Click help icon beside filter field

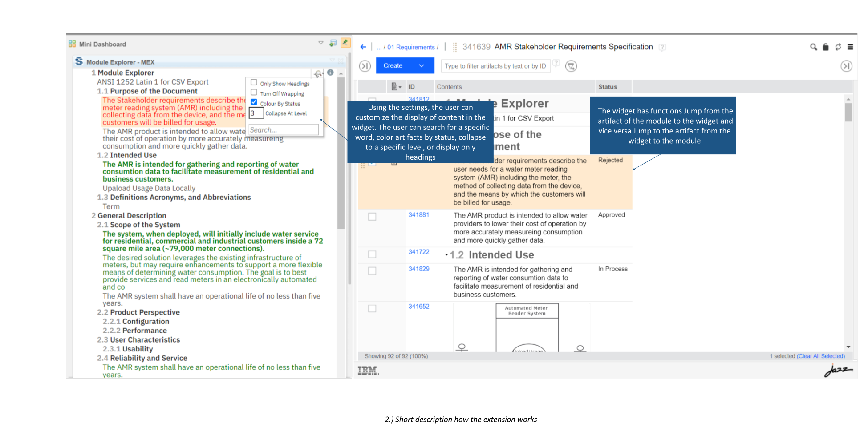556,63
